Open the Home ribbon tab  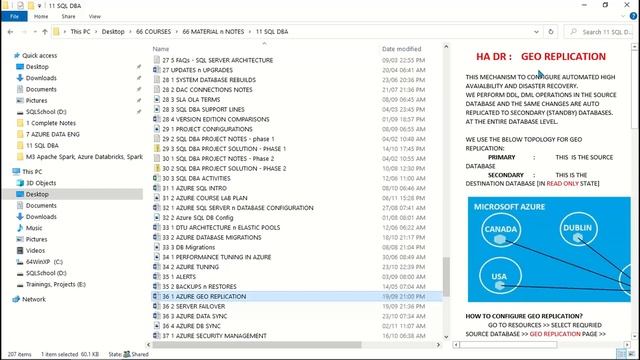pyautogui.click(x=41, y=16)
